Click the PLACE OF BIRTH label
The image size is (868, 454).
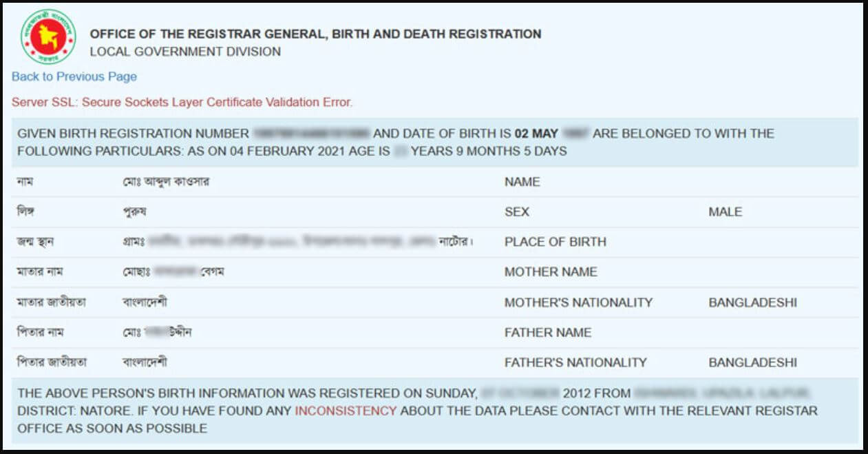point(555,242)
